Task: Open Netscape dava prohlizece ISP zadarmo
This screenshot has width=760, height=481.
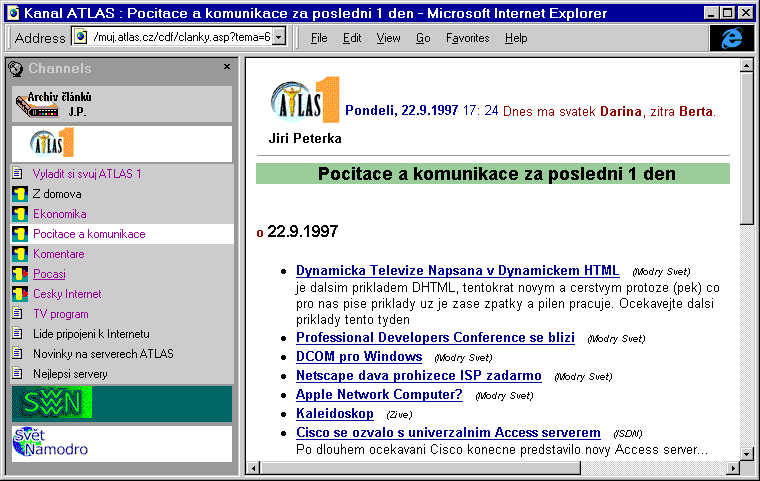Action: [x=419, y=375]
